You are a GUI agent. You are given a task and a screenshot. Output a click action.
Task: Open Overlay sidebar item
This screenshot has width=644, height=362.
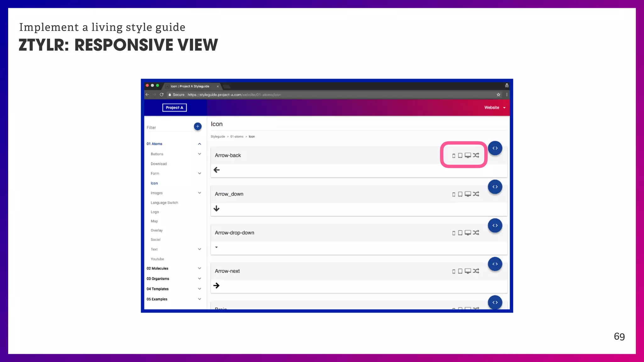point(157,230)
